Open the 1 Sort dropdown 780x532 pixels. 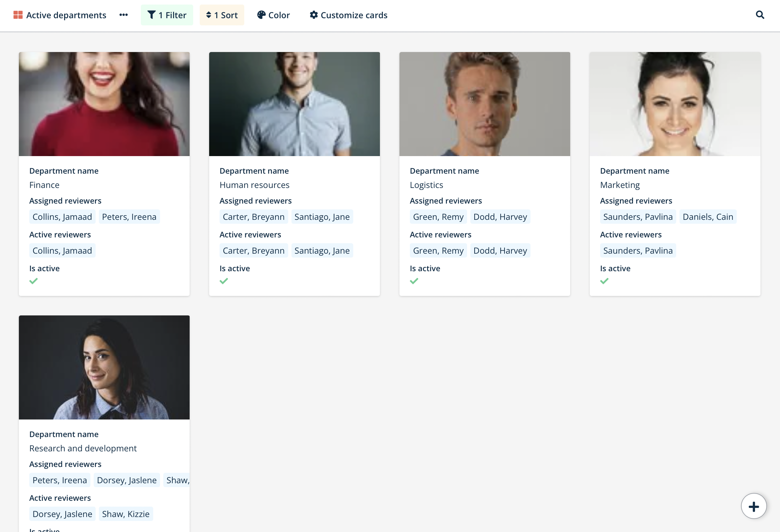(x=222, y=15)
